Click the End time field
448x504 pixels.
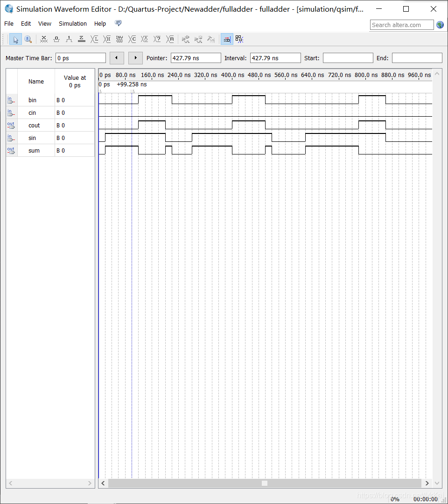point(417,58)
